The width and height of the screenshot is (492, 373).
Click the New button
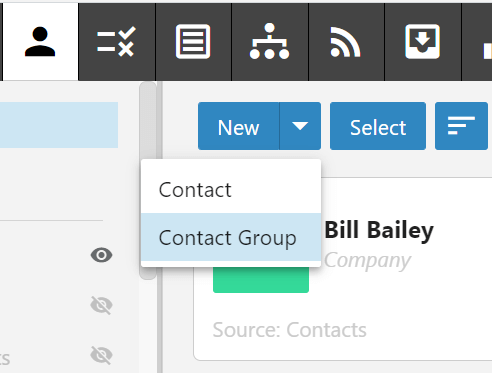coord(238,126)
